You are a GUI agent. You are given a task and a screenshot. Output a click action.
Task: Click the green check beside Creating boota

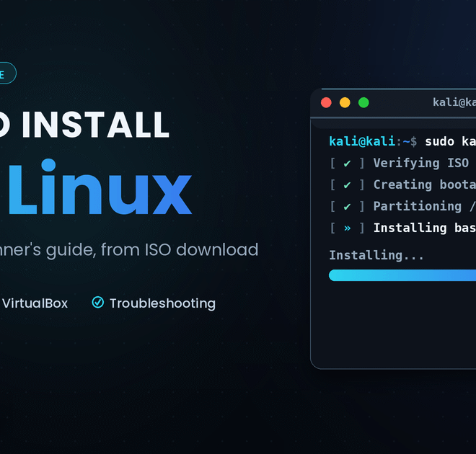[348, 185]
